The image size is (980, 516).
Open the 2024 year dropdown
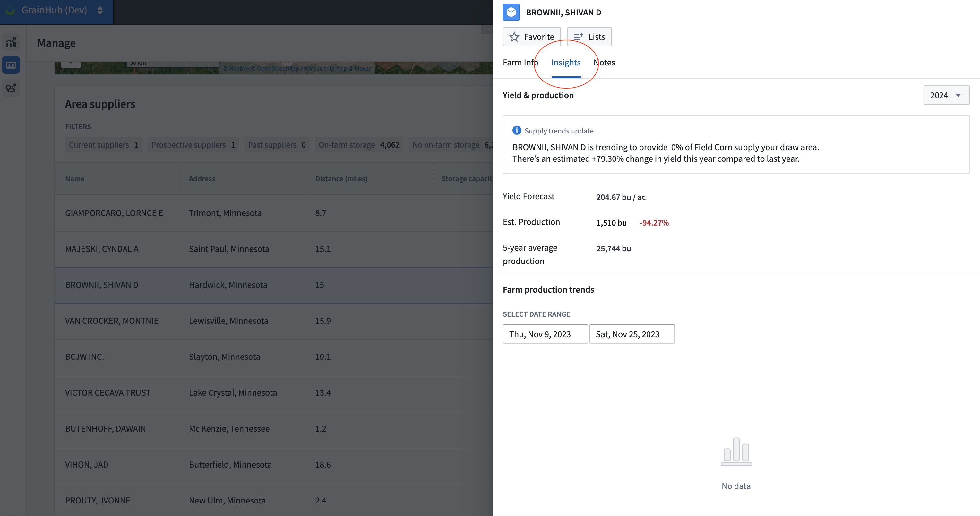(x=946, y=95)
